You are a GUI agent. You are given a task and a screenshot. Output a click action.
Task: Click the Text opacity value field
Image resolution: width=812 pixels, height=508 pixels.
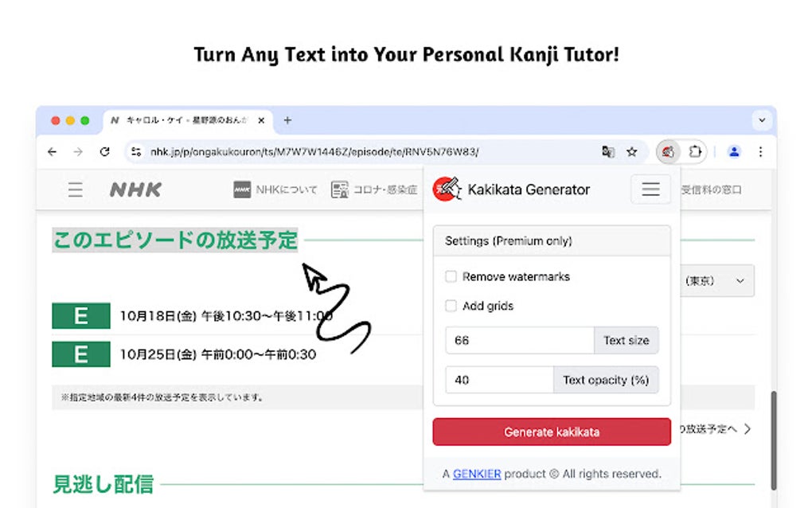499,380
